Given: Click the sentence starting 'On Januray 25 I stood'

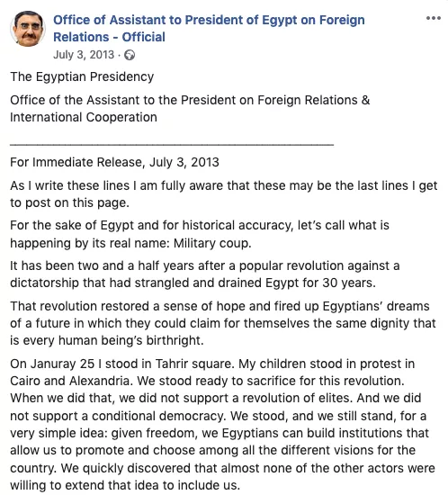Looking at the screenshot, I should 122,364.
